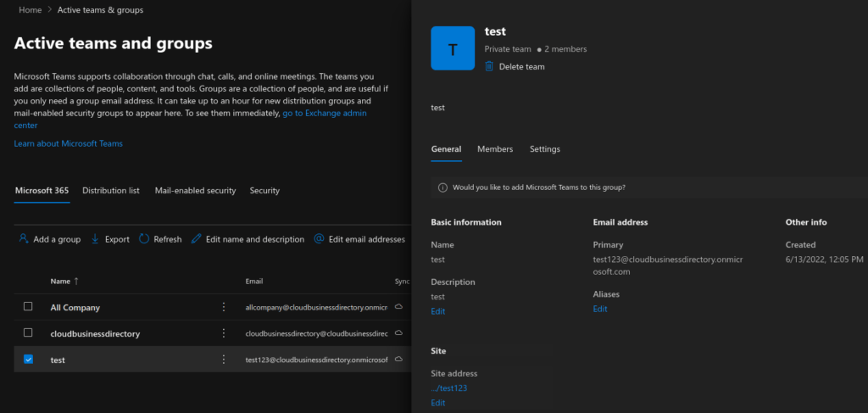This screenshot has height=413, width=868.
Task: Open the Settings tab in the details panel
Action: [545, 149]
